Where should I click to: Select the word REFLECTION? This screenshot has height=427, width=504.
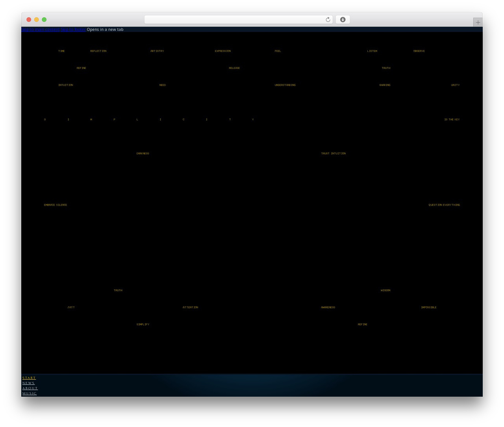[98, 51]
